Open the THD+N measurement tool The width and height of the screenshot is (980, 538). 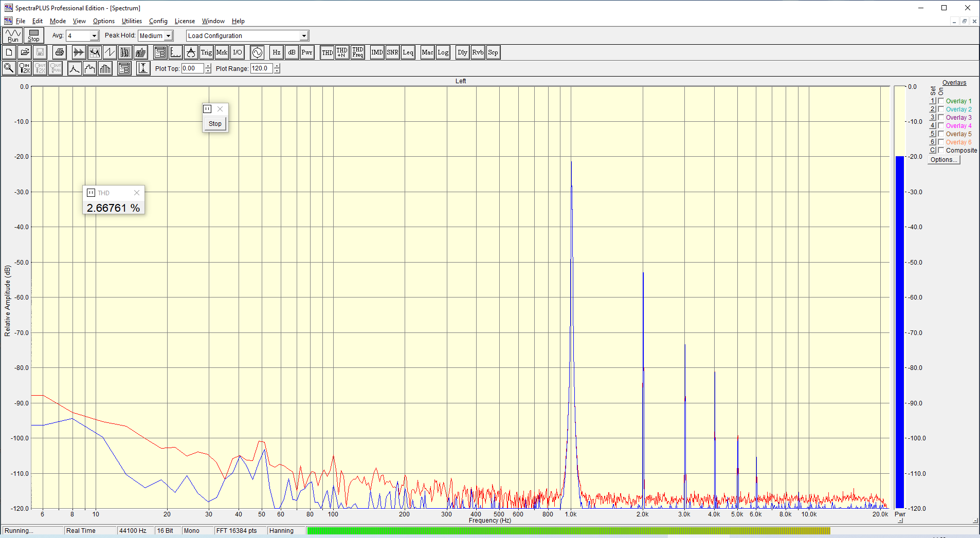(x=342, y=52)
